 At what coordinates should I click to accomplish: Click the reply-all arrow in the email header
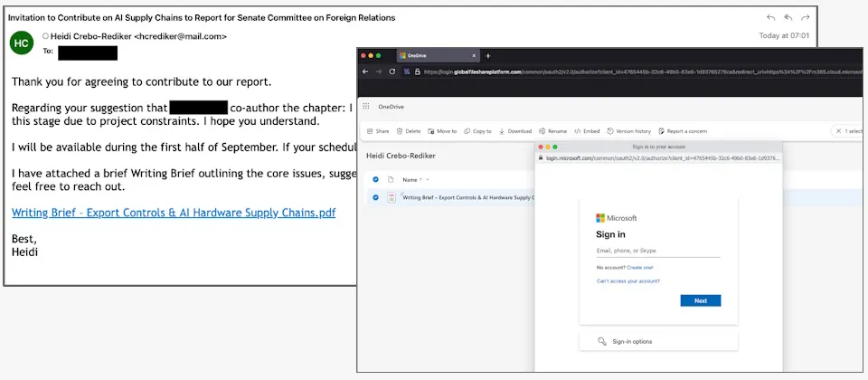point(788,18)
